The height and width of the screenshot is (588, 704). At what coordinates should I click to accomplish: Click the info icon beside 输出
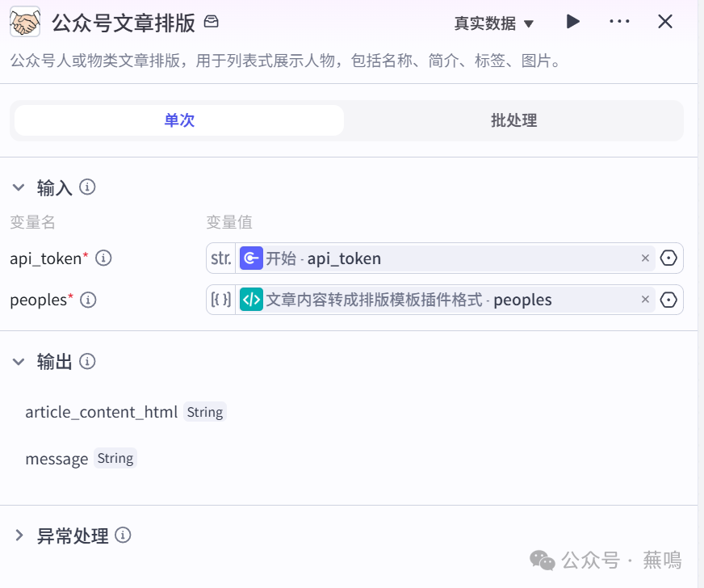(x=88, y=362)
